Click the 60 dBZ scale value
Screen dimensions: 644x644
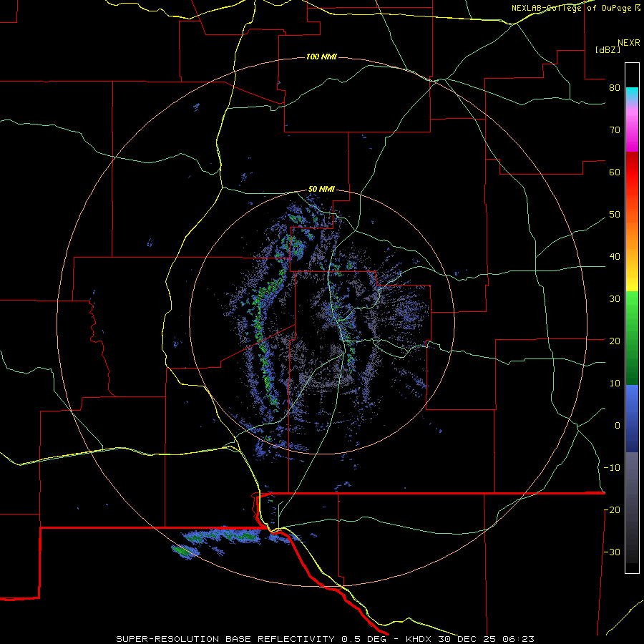click(x=615, y=172)
